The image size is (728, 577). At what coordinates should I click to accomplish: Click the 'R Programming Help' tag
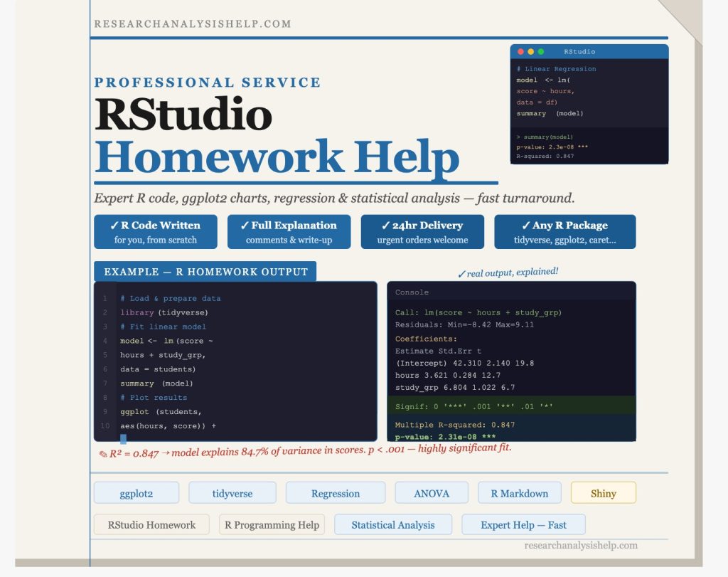pos(272,524)
